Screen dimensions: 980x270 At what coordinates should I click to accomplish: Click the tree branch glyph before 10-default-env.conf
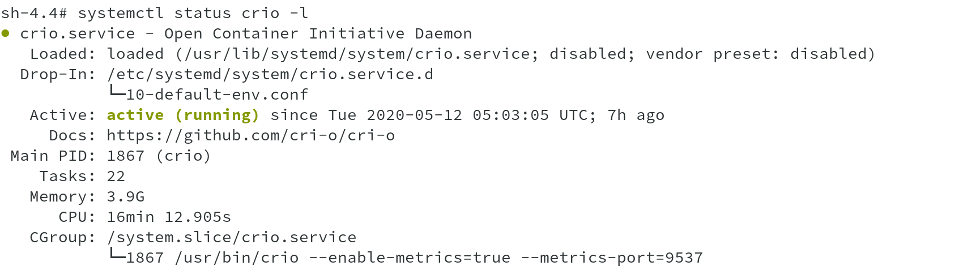click(117, 91)
